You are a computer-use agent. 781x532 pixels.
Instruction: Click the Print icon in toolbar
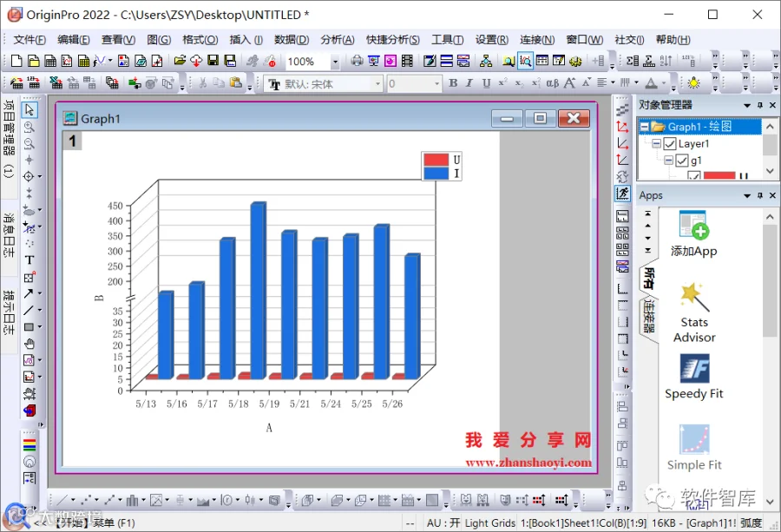tap(357, 61)
